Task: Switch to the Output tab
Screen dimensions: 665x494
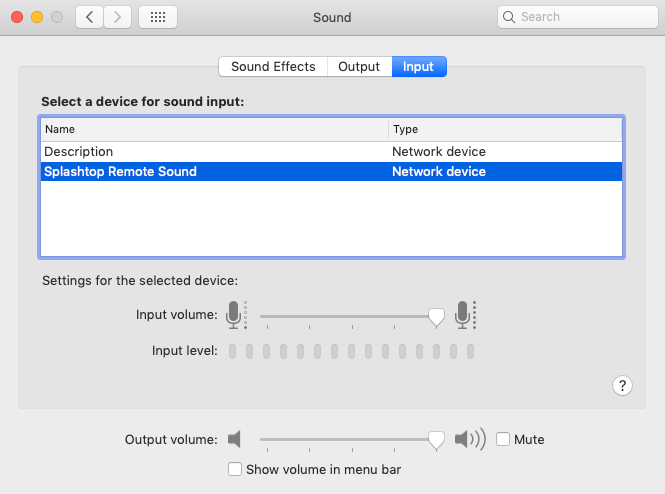Action: 359,67
